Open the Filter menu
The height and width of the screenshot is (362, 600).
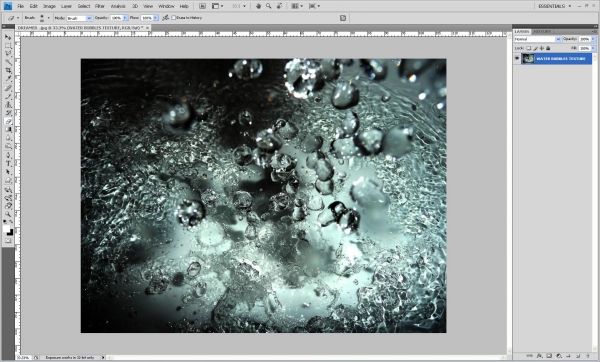[100, 6]
